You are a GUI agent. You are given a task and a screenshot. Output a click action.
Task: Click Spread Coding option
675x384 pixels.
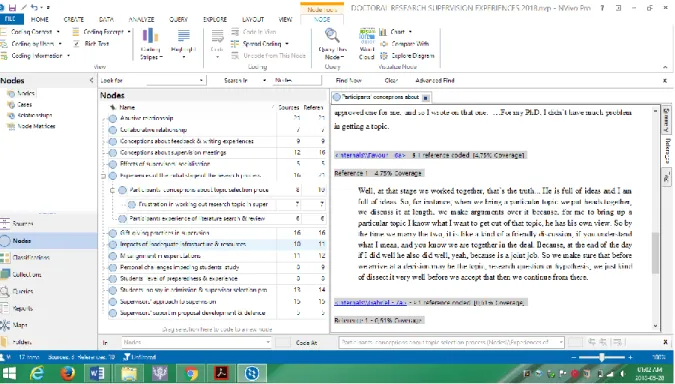pyautogui.click(x=259, y=44)
